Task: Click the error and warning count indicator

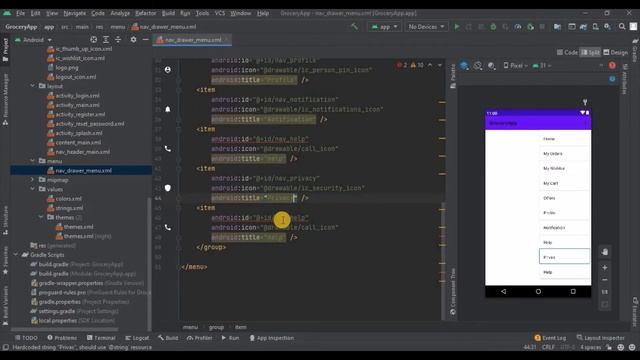Action: point(410,65)
